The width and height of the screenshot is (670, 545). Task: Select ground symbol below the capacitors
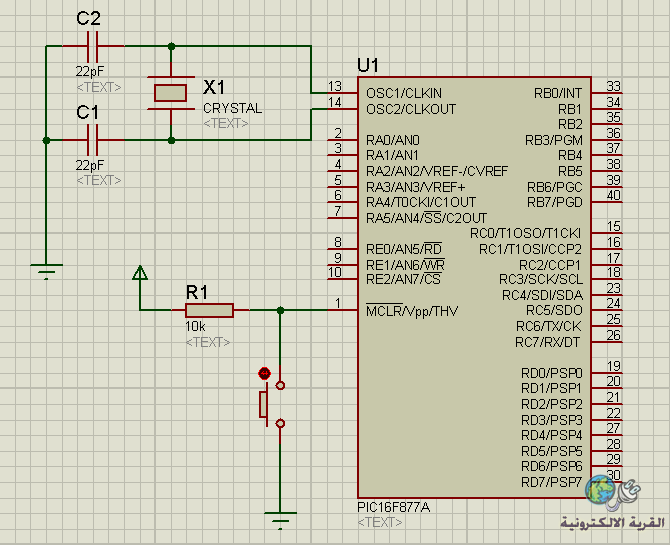click(46, 272)
